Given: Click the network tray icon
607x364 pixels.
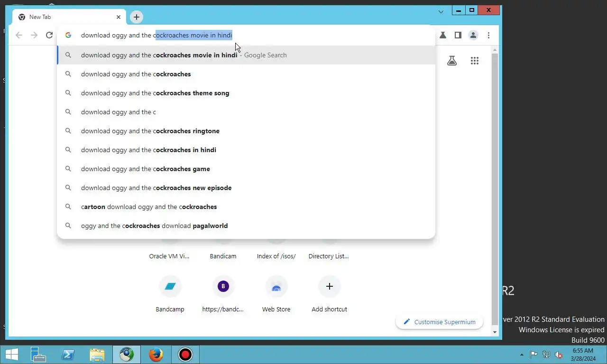Looking at the screenshot, I should click(546, 355).
